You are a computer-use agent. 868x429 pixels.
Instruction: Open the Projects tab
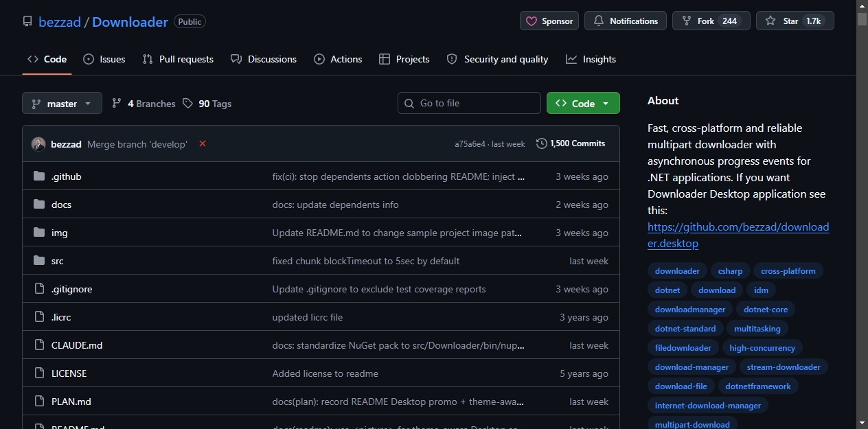point(404,59)
